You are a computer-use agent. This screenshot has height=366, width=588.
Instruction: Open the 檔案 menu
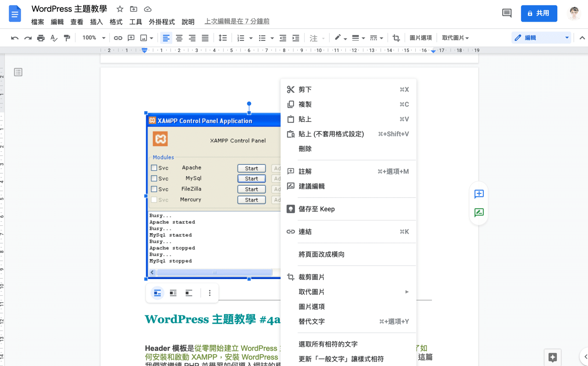click(38, 22)
